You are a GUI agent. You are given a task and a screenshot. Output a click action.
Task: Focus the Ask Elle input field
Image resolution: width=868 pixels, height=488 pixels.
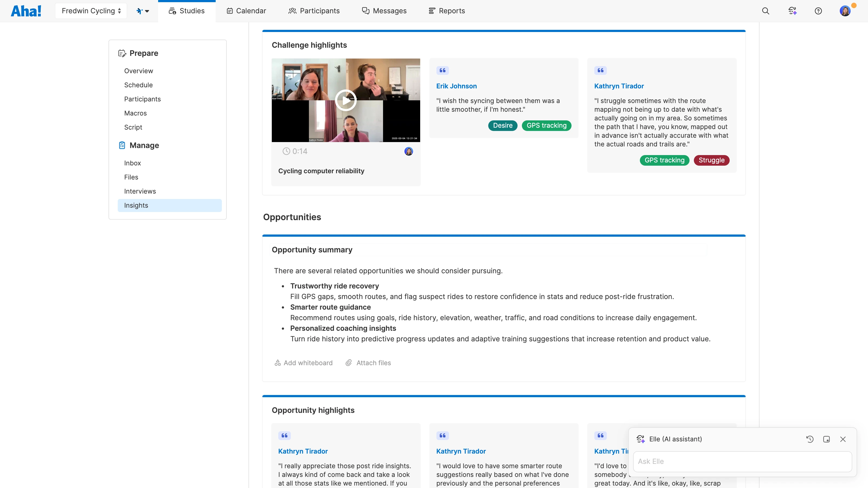coord(742,461)
